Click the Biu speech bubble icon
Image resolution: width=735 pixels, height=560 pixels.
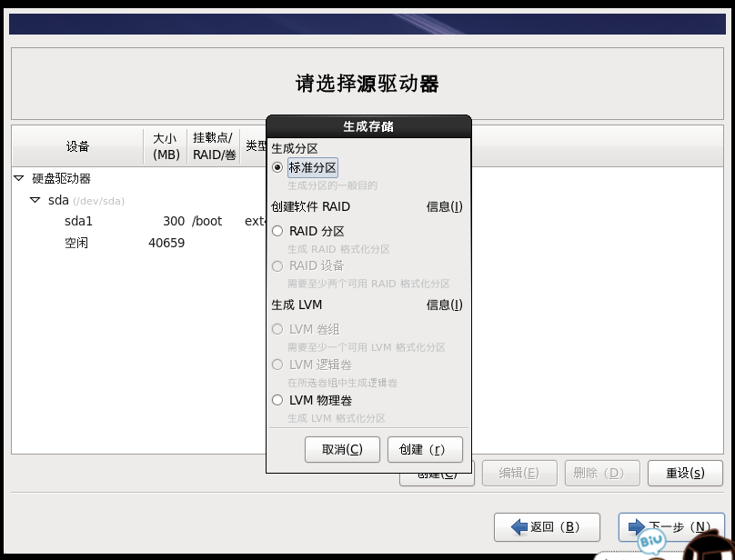point(651,541)
